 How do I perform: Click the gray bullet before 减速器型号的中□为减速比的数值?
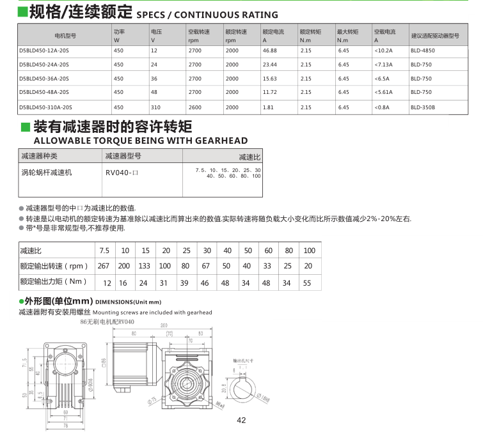tap(21, 208)
